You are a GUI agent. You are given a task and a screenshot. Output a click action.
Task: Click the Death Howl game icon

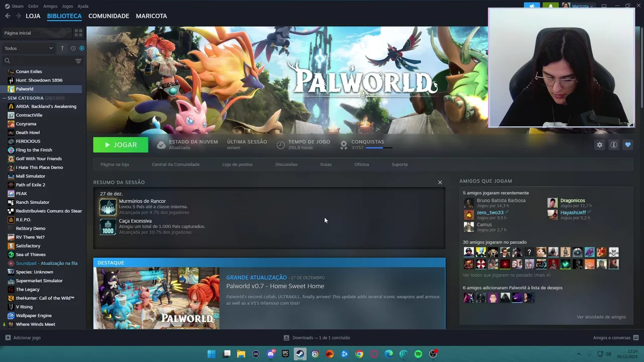pyautogui.click(x=11, y=133)
